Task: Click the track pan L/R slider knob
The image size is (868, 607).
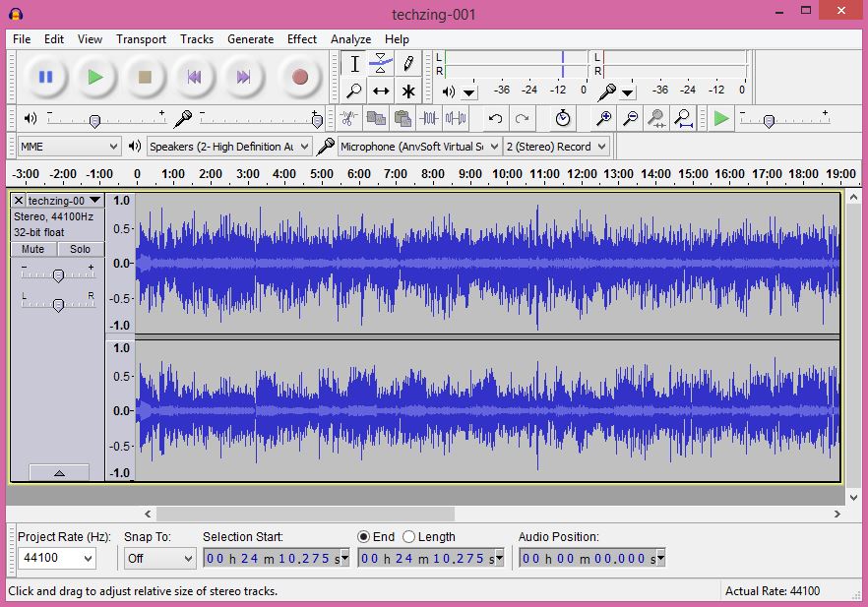Action: pyautogui.click(x=58, y=305)
